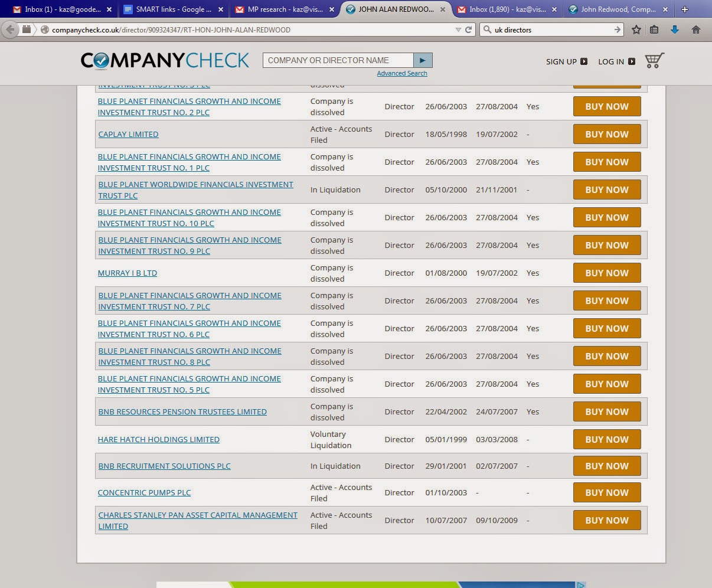Open the Advanced Search link

(402, 73)
